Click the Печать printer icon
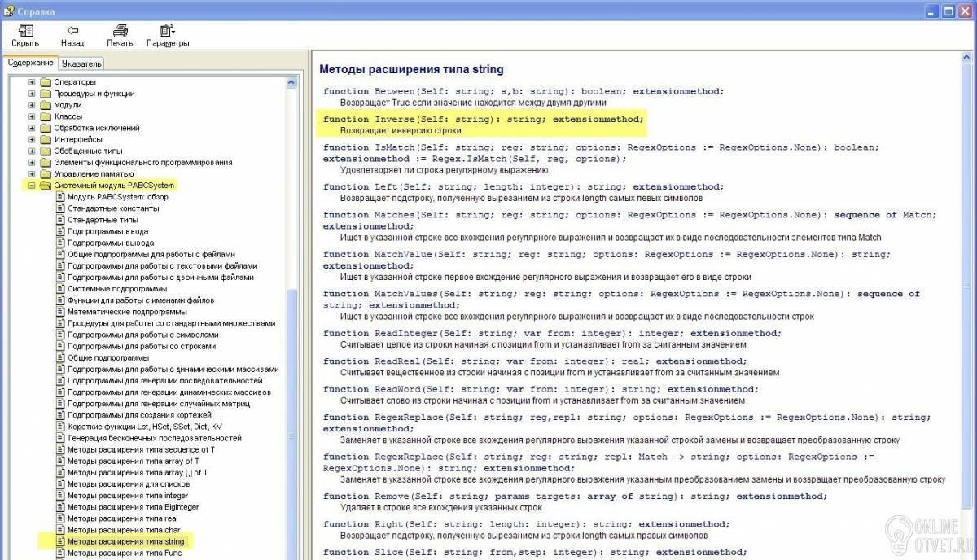This screenshot has width=977, height=560. point(120,30)
